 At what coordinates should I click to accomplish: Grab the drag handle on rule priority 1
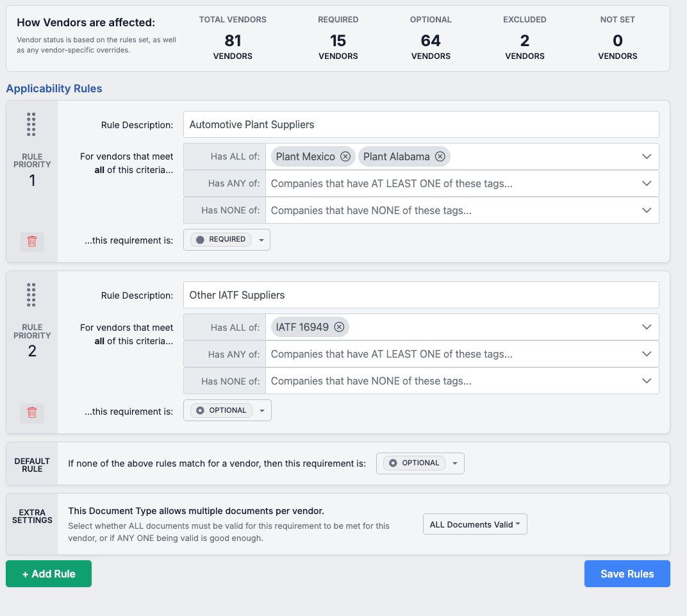point(32,124)
